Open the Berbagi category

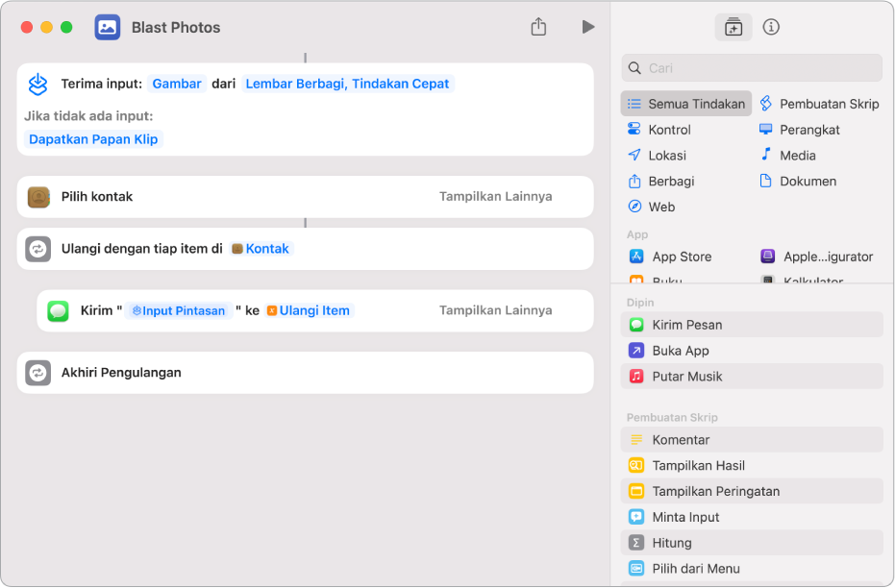[x=661, y=181]
